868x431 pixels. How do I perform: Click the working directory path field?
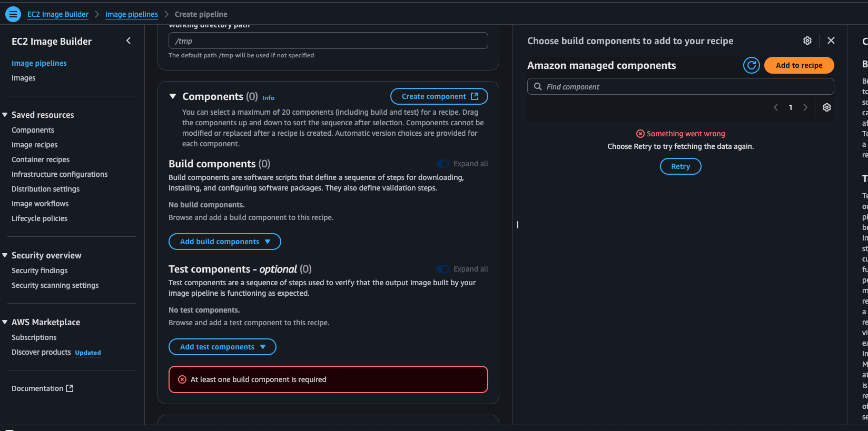(x=328, y=41)
